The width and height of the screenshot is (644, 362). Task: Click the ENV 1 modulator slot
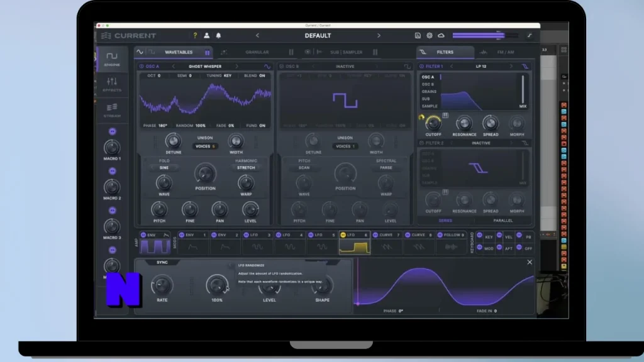point(193,243)
